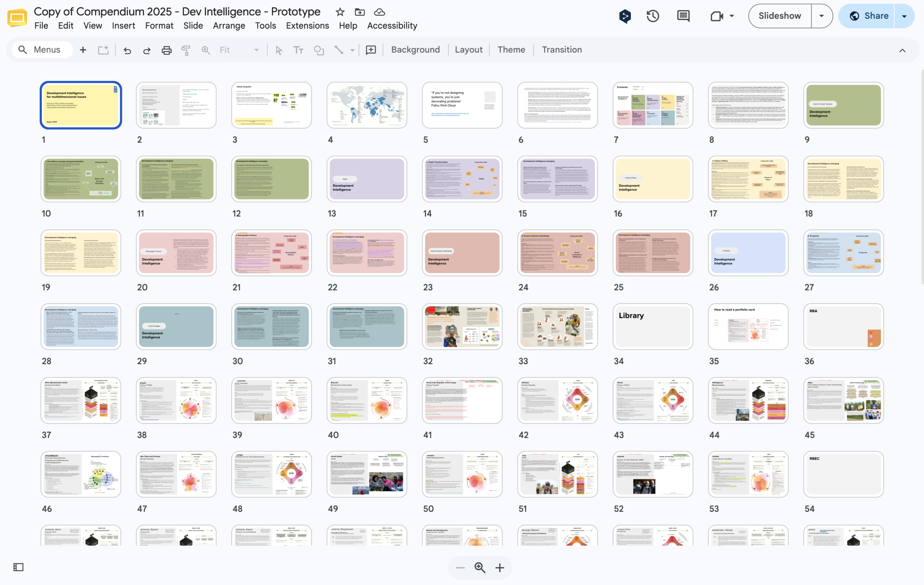Select the Line tool
Screen dimensions: 924x585
[x=339, y=50]
